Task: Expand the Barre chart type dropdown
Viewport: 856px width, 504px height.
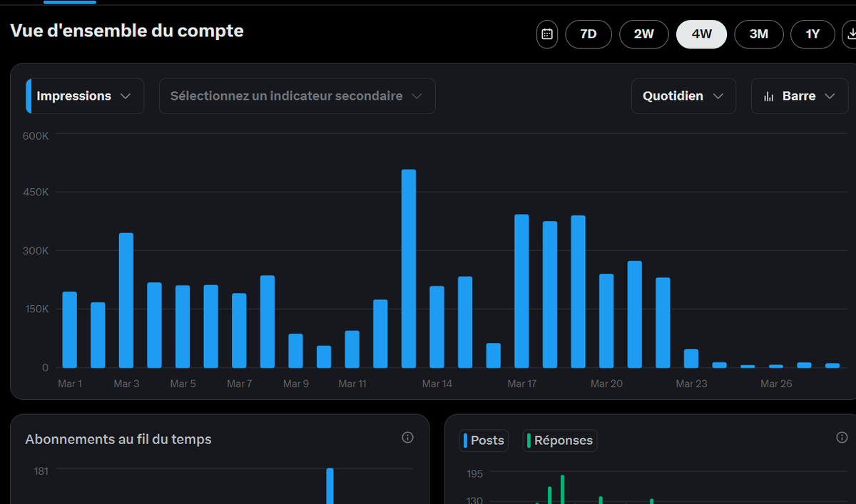Action: [830, 96]
